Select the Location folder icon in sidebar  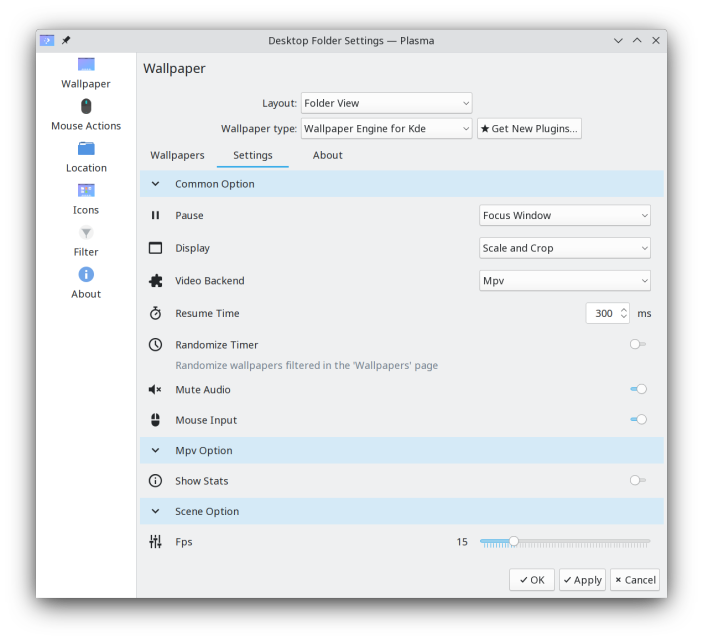[x=86, y=148]
